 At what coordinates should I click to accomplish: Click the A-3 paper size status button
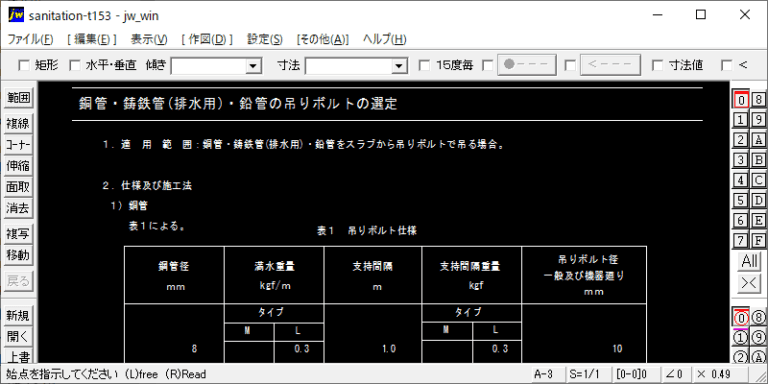[x=547, y=374]
